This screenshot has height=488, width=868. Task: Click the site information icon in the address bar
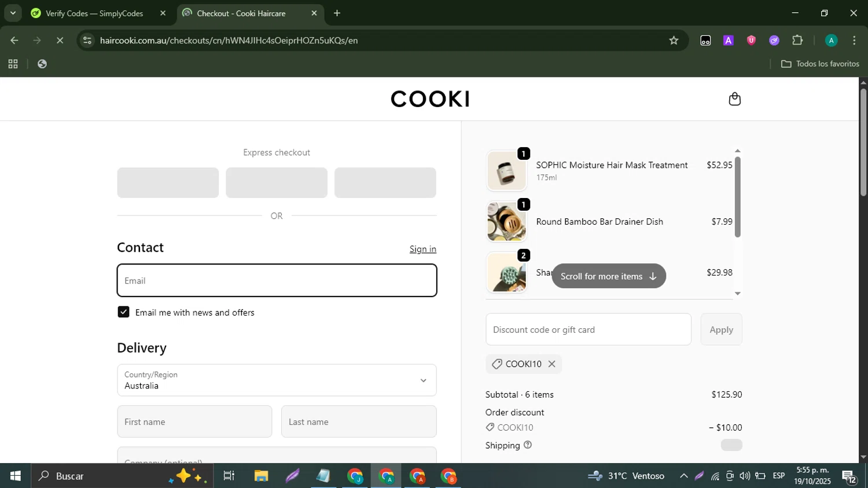click(87, 41)
